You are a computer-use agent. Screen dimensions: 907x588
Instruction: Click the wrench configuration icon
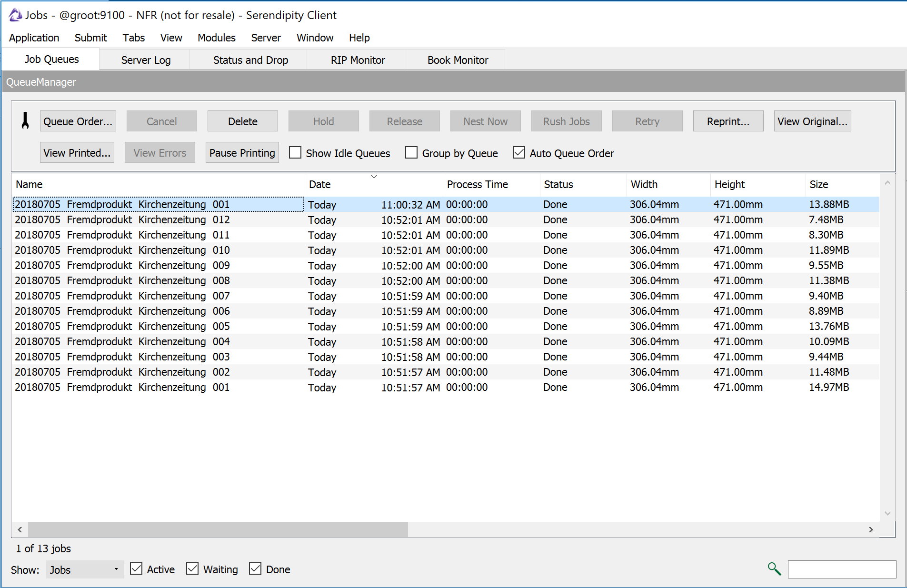(25, 121)
